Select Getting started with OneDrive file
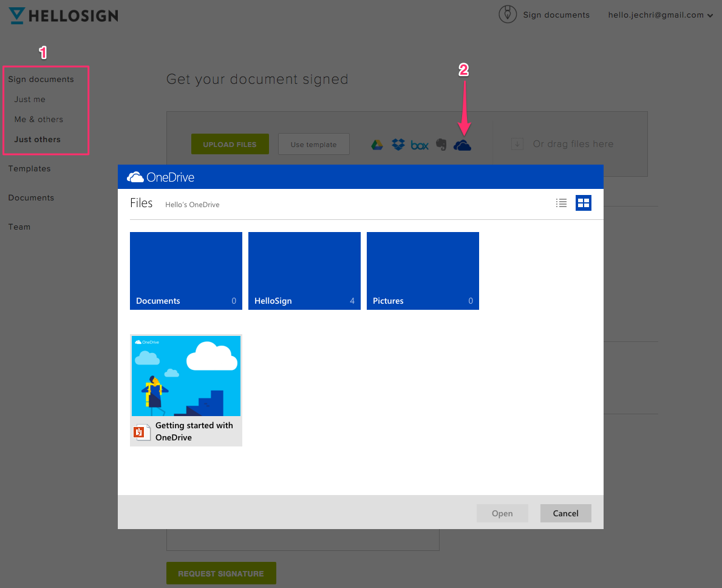 point(186,390)
